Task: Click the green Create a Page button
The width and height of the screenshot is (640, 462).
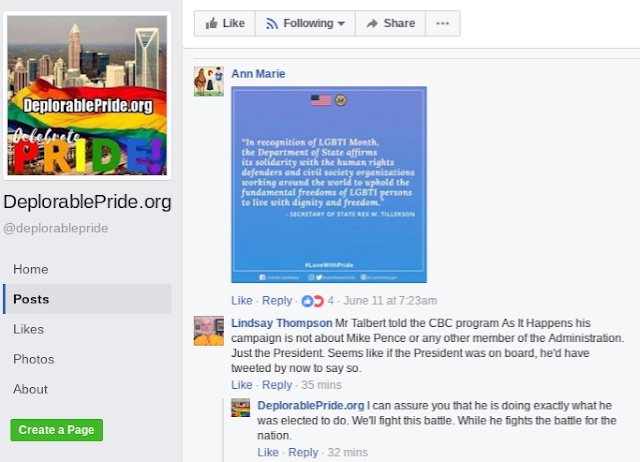Action: (x=57, y=430)
